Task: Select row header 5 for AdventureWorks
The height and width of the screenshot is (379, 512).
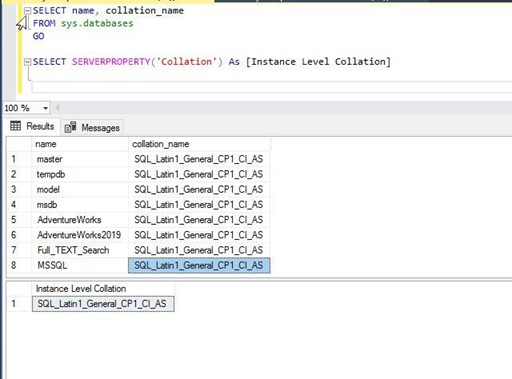Action: pyautogui.click(x=19, y=220)
